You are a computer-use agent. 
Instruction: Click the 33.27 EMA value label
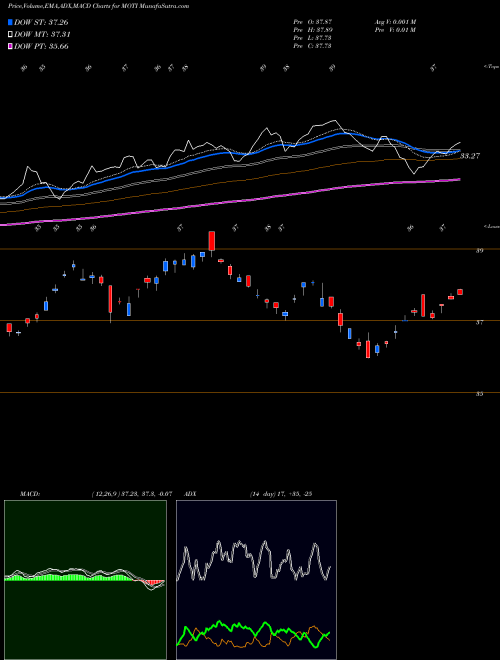coord(470,156)
